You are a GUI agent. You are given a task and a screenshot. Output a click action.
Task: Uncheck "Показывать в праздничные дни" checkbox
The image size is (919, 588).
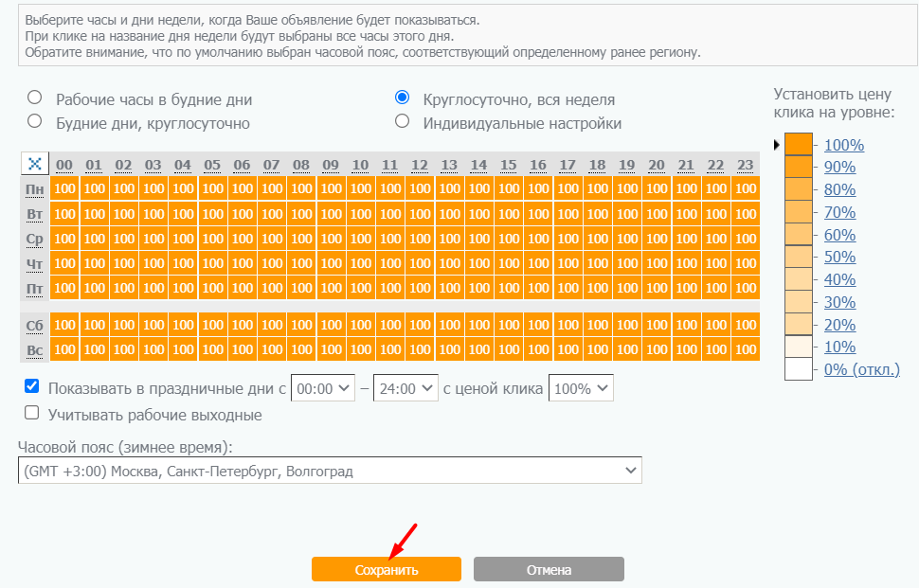(32, 386)
